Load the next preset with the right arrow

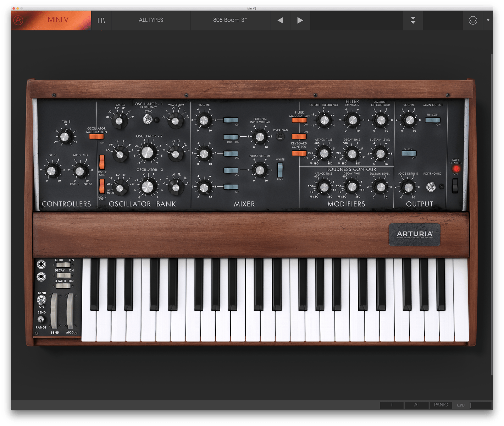point(300,20)
